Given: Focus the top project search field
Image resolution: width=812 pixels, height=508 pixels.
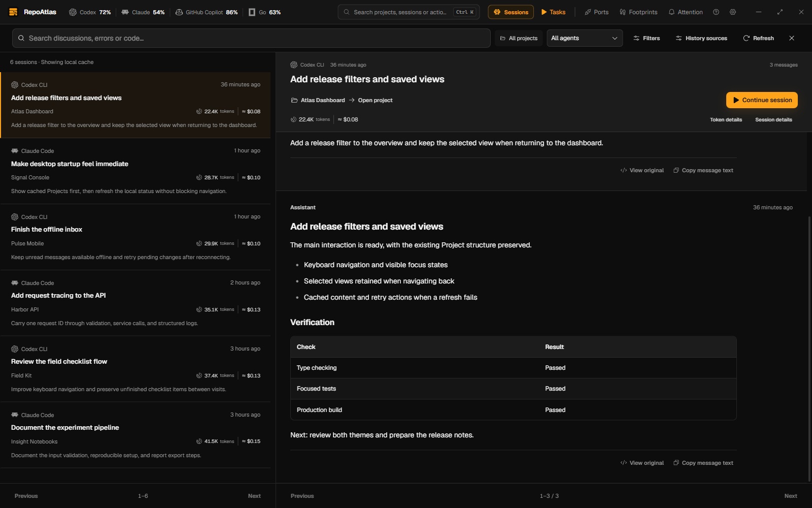Looking at the screenshot, I should pyautogui.click(x=409, y=12).
